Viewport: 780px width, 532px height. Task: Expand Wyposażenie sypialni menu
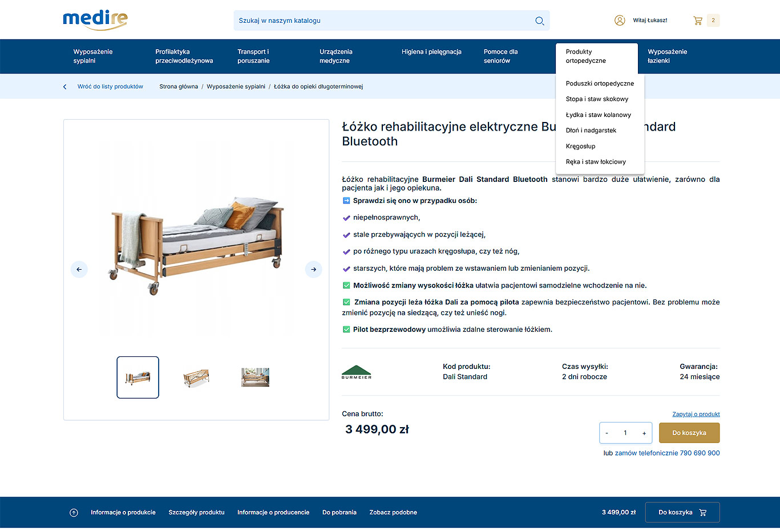pyautogui.click(x=93, y=56)
